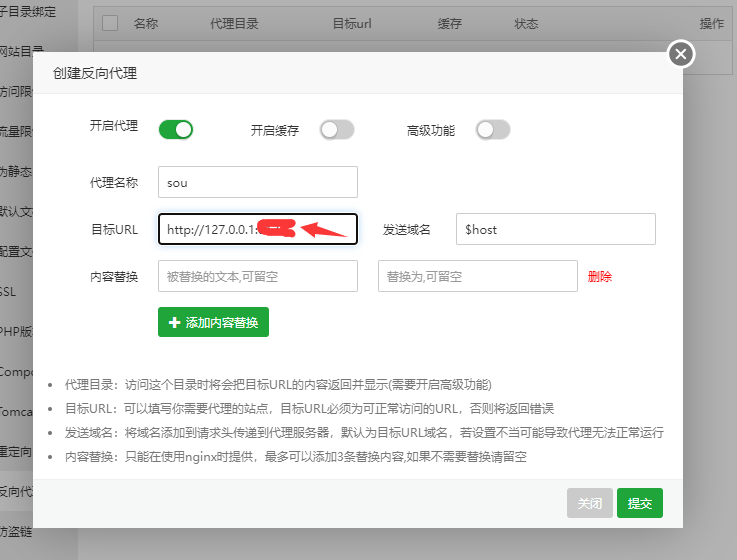Click the 被替换的文本 input box
737x560 pixels.
pos(257,276)
